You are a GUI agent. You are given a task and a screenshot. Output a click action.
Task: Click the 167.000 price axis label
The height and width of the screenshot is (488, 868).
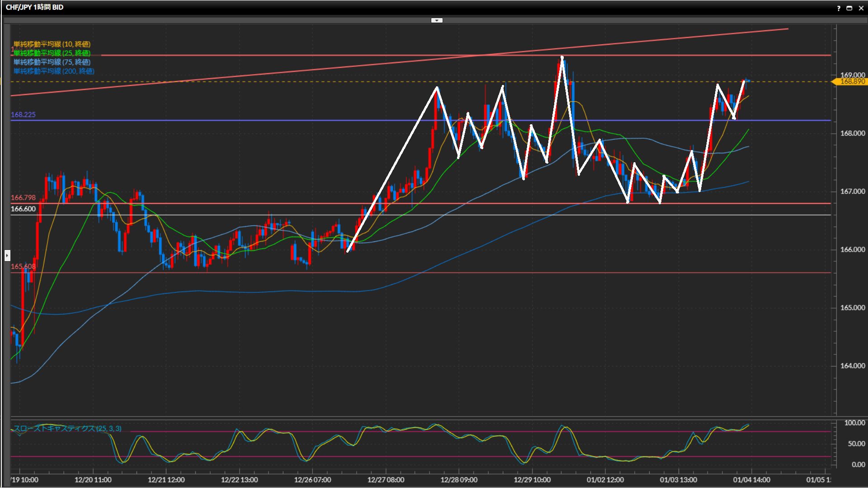852,192
